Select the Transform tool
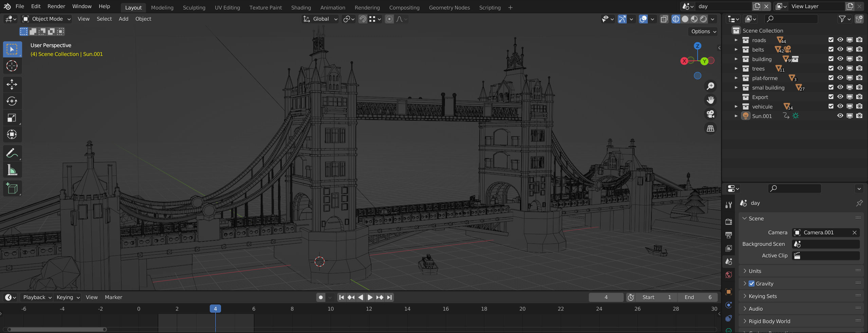The height and width of the screenshot is (333, 868). pyautogui.click(x=12, y=134)
